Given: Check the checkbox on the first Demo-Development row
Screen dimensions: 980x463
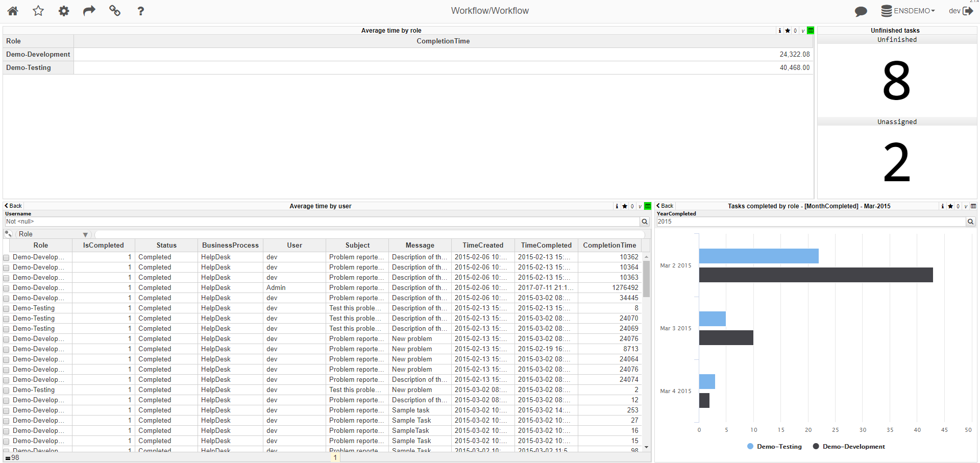Looking at the screenshot, I should pos(6,257).
